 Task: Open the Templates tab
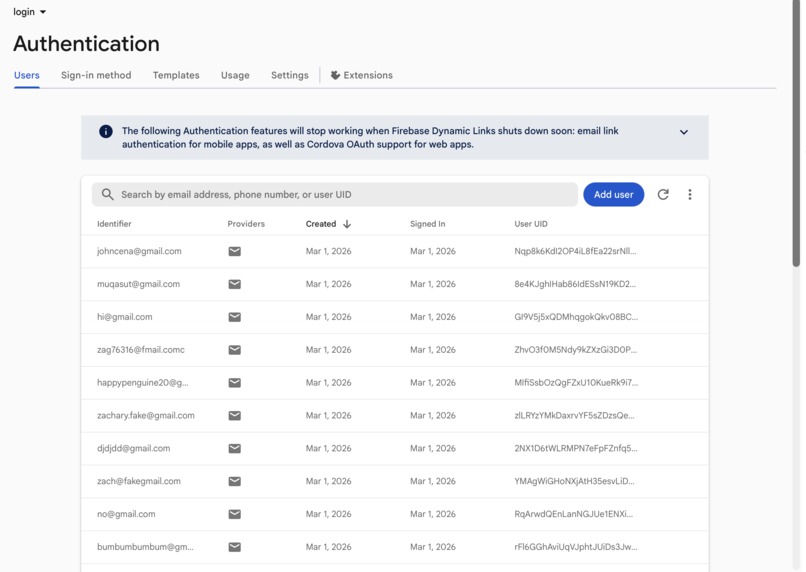[176, 75]
